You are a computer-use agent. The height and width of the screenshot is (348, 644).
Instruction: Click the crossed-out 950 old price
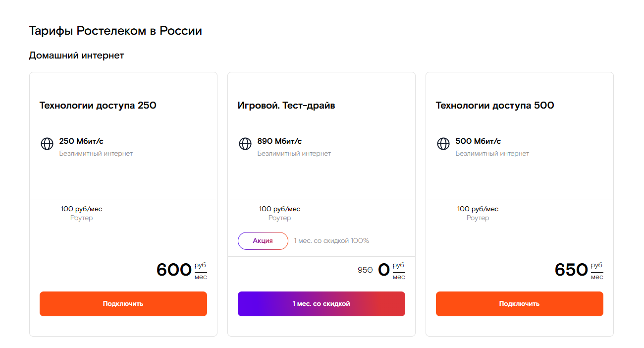coord(365,270)
